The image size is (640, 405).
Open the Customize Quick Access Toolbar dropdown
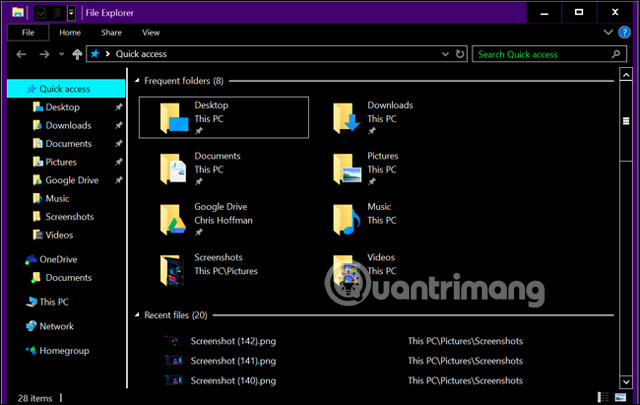[x=71, y=13]
